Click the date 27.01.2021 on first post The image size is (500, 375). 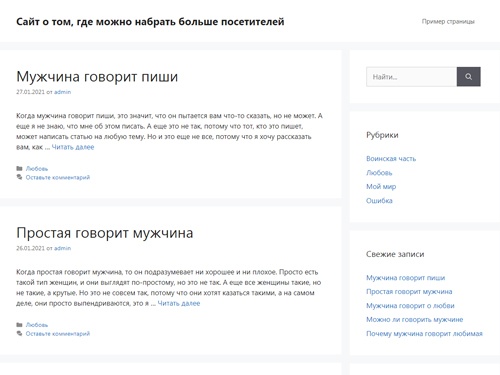coord(30,92)
